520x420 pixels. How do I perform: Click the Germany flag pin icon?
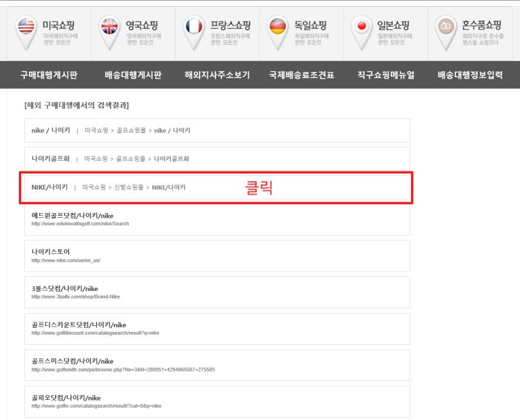tap(278, 33)
